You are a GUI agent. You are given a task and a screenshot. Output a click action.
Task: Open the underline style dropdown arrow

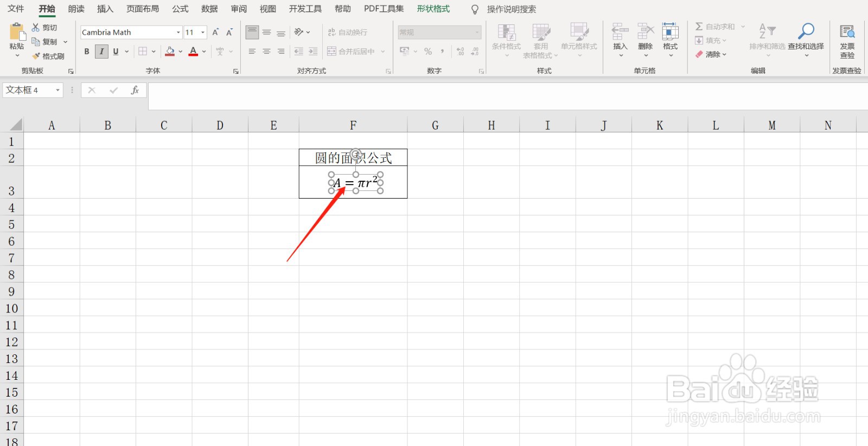127,52
